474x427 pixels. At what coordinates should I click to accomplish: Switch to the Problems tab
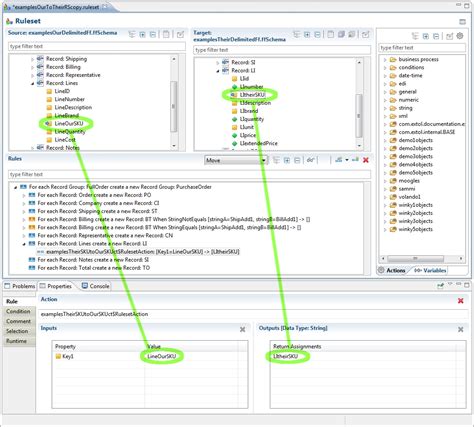click(x=20, y=286)
